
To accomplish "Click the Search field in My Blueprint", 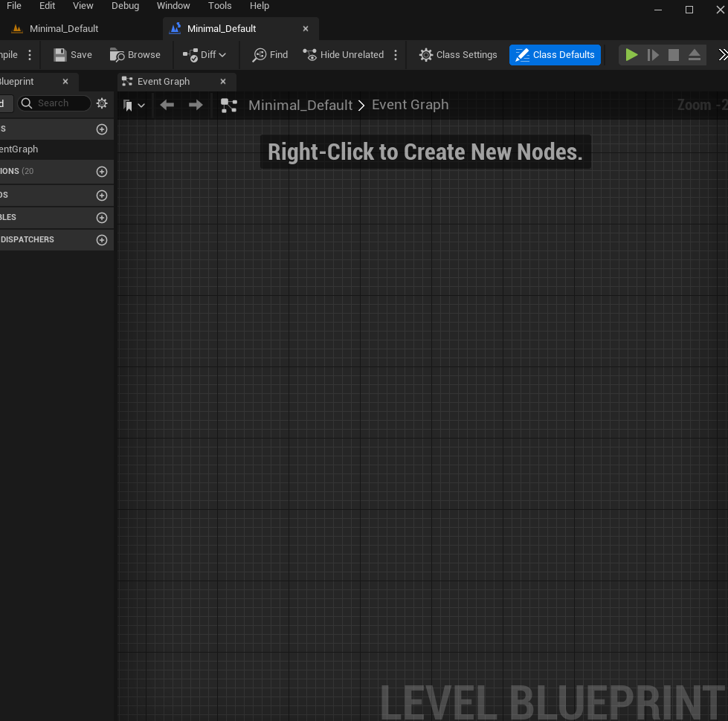I will [54, 103].
